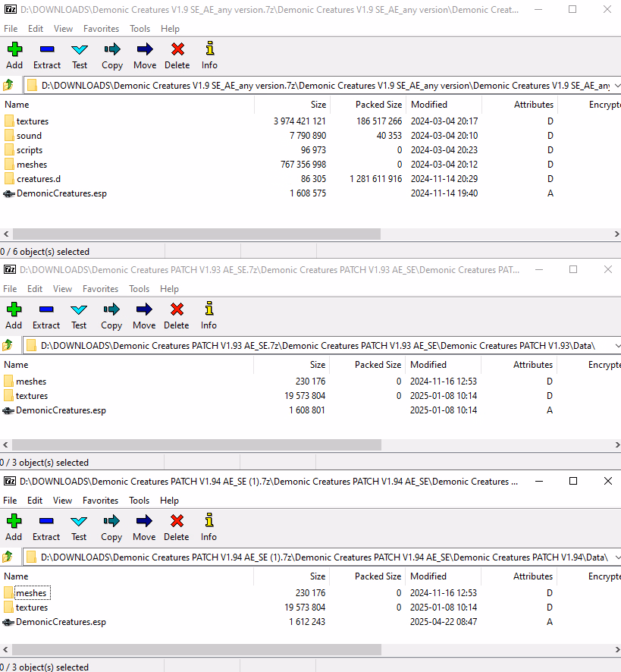Expand the address dropdown in PATCH V1.94 window
This screenshot has height=672, width=621.
617,557
